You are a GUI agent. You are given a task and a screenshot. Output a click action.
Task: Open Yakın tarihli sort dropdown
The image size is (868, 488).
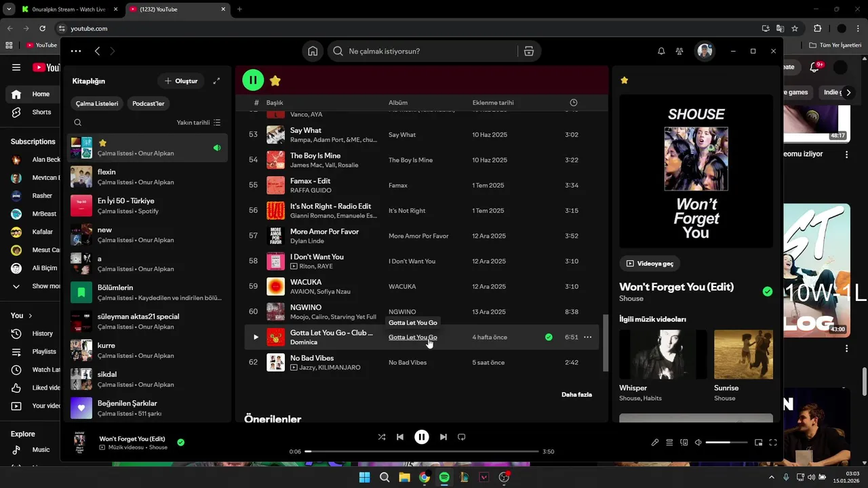(x=199, y=123)
